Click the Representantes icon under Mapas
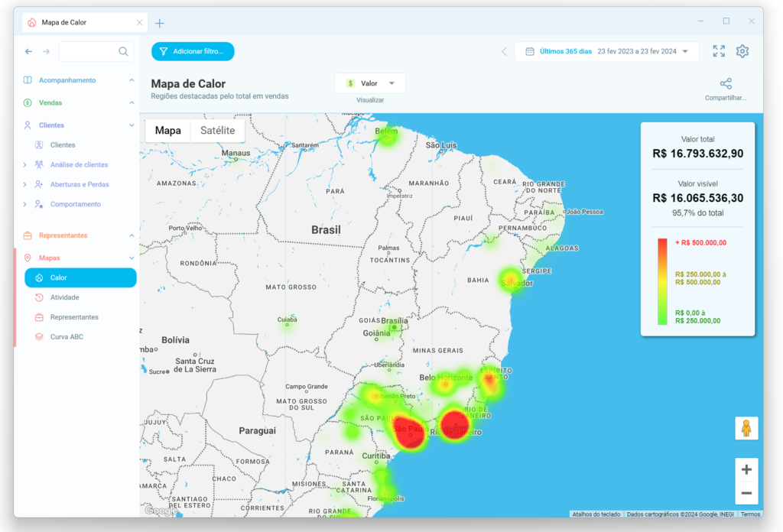 [40, 316]
